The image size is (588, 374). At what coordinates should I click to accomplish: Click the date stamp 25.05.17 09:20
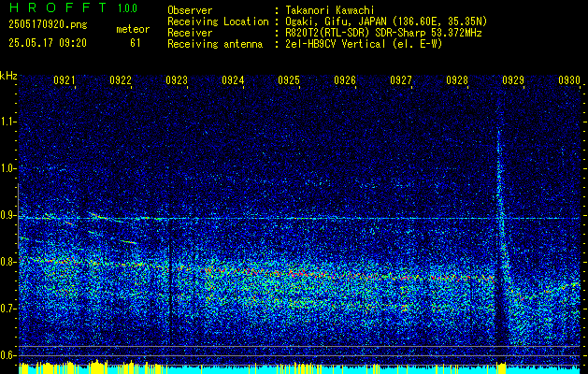pyautogui.click(x=48, y=43)
